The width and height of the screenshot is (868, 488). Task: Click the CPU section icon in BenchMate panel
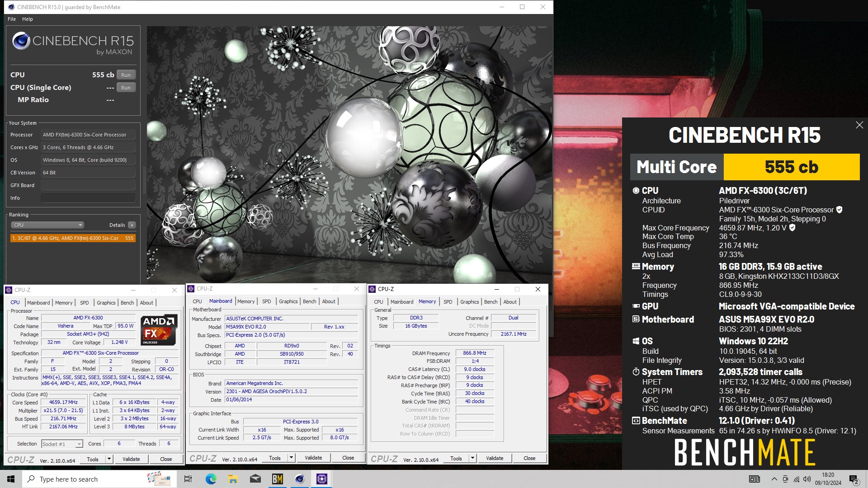[636, 191]
